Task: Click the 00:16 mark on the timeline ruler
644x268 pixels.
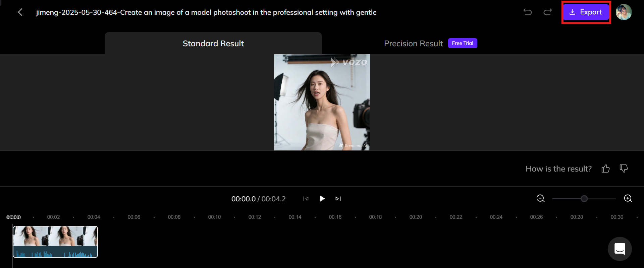Action: (x=335, y=217)
